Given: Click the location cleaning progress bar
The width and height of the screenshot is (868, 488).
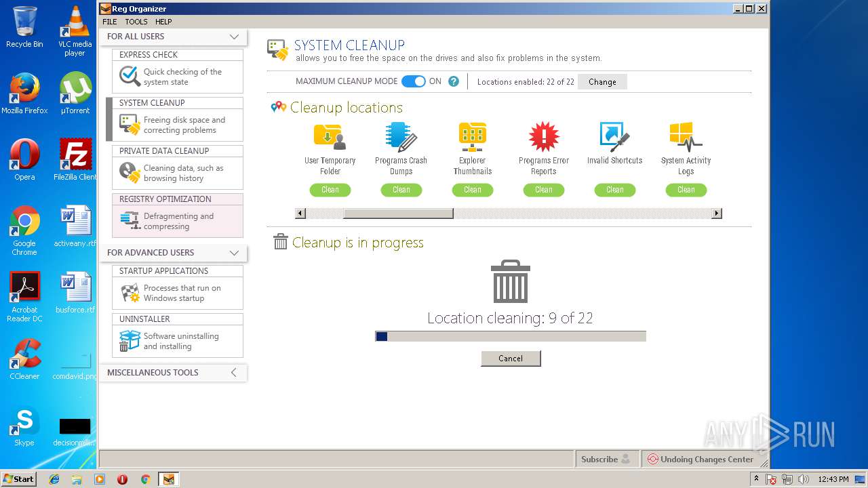Looking at the screenshot, I should 511,336.
